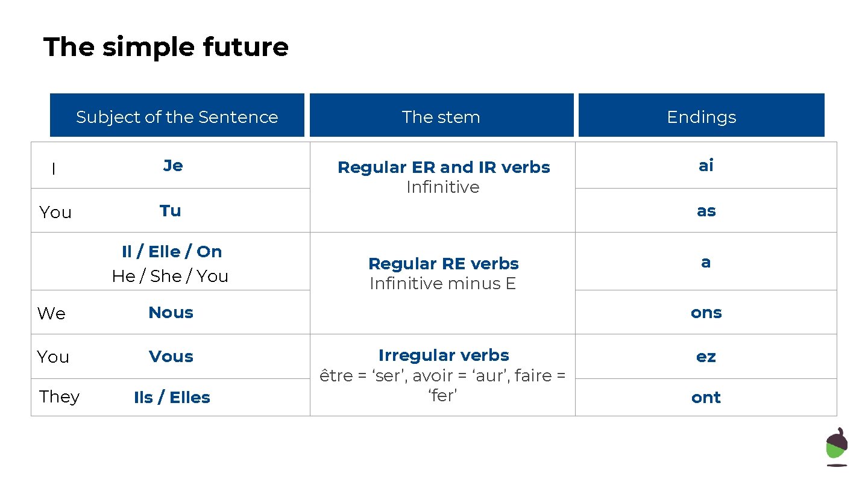868x488 pixels.
Task: Click the "ons" ending cell
Action: (706, 313)
